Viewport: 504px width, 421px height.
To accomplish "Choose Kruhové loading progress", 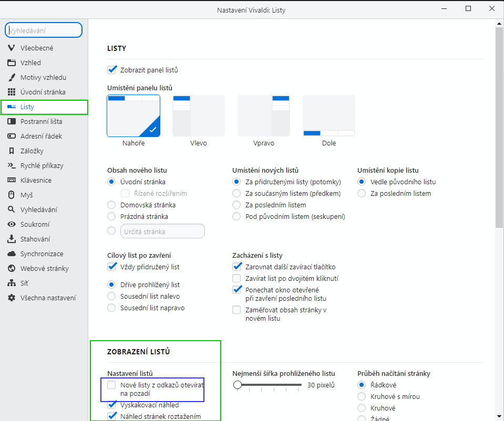I will tap(362, 408).
